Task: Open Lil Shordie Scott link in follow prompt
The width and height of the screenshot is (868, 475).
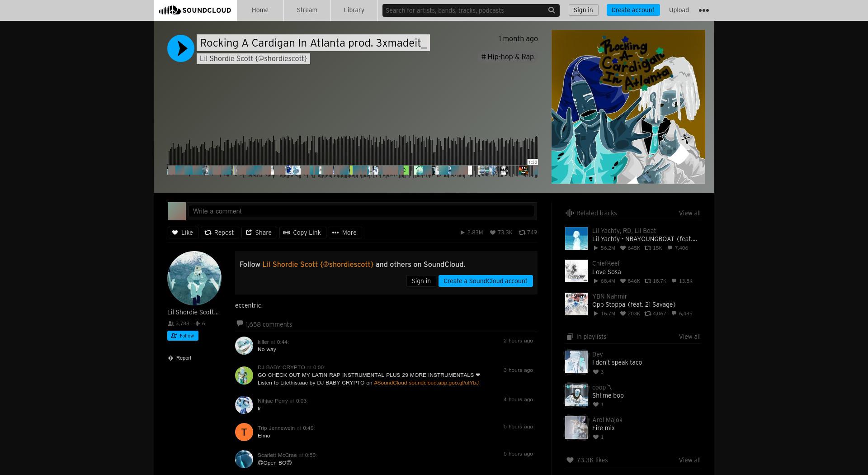Action: (318, 265)
